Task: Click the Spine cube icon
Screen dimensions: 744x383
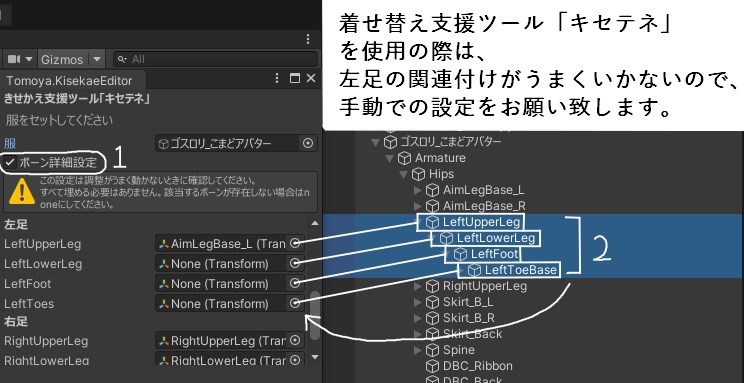Action: (432, 350)
